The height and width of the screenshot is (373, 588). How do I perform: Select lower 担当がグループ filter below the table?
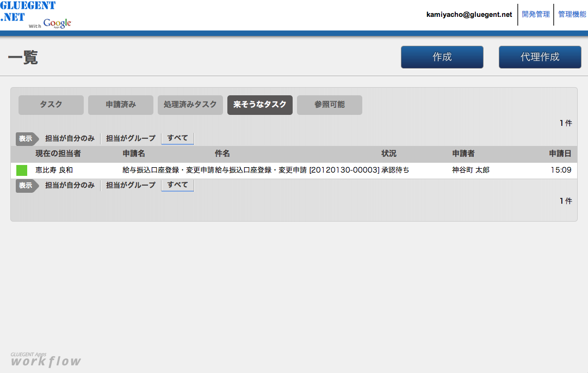(131, 185)
